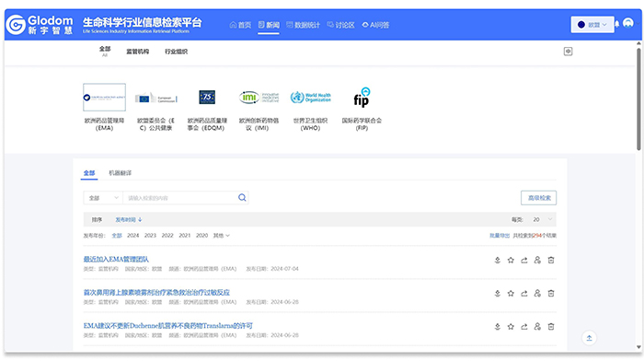The width and height of the screenshot is (644, 361).
Task: Click the back-to-top arrow button
Action: (x=589, y=338)
